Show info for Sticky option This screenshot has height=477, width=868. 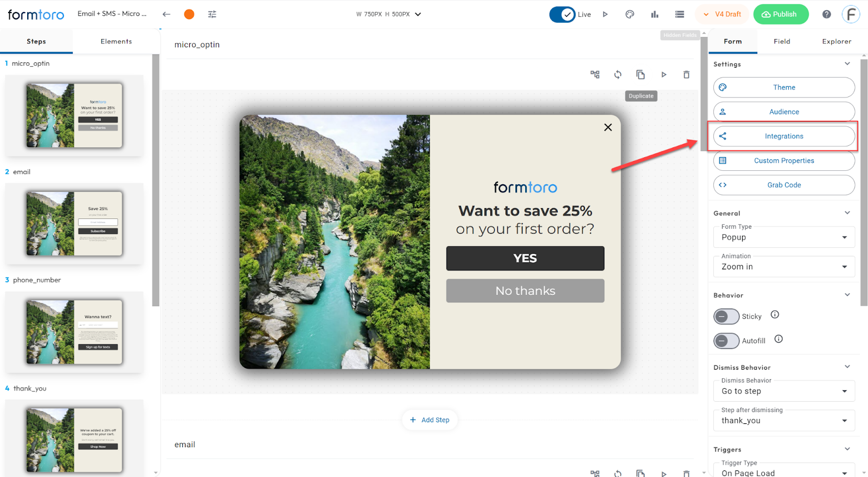pyautogui.click(x=775, y=314)
